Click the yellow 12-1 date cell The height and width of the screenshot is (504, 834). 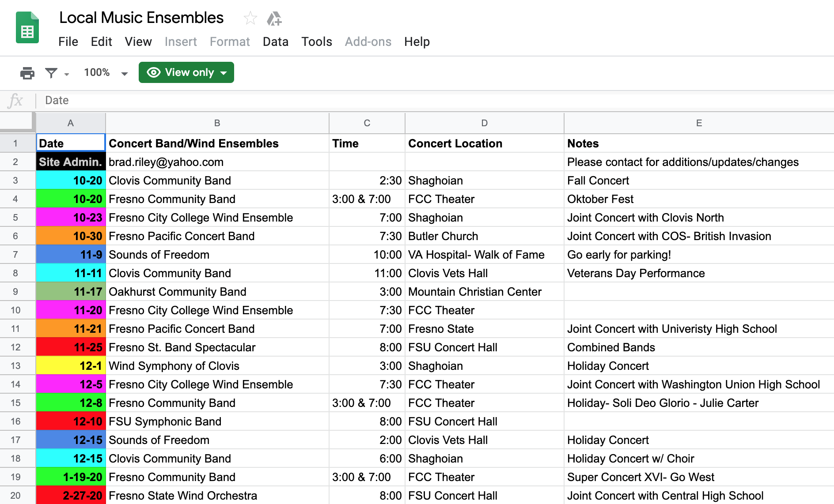71,366
